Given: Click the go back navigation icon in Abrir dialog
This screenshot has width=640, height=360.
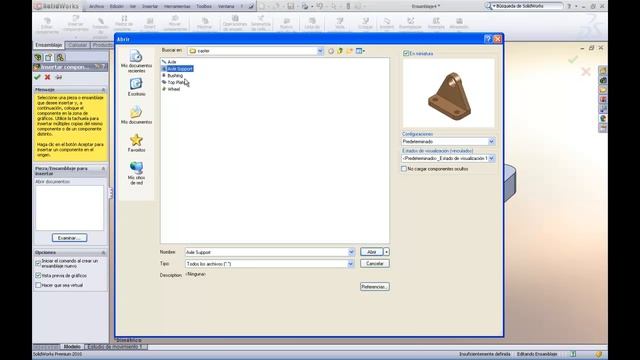Looking at the screenshot, I should (331, 51).
